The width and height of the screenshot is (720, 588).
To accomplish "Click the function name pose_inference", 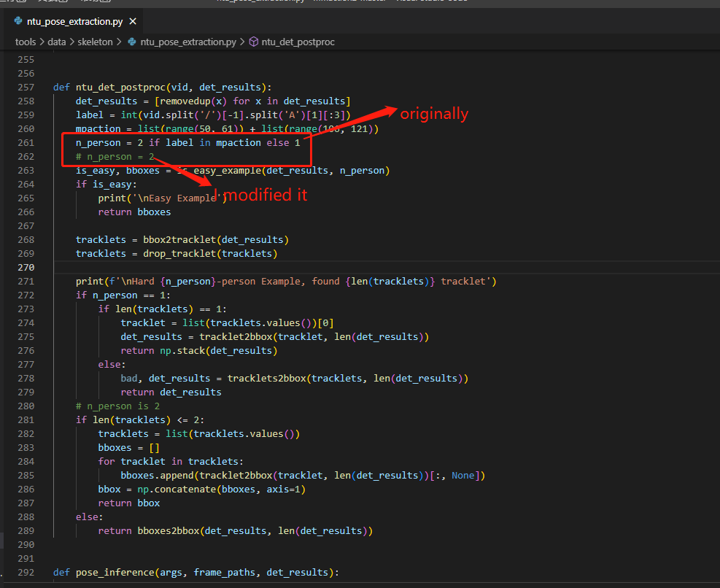I will tap(115, 572).
